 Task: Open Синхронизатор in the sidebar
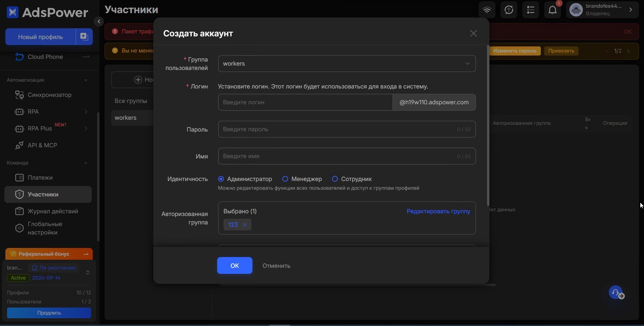point(48,95)
